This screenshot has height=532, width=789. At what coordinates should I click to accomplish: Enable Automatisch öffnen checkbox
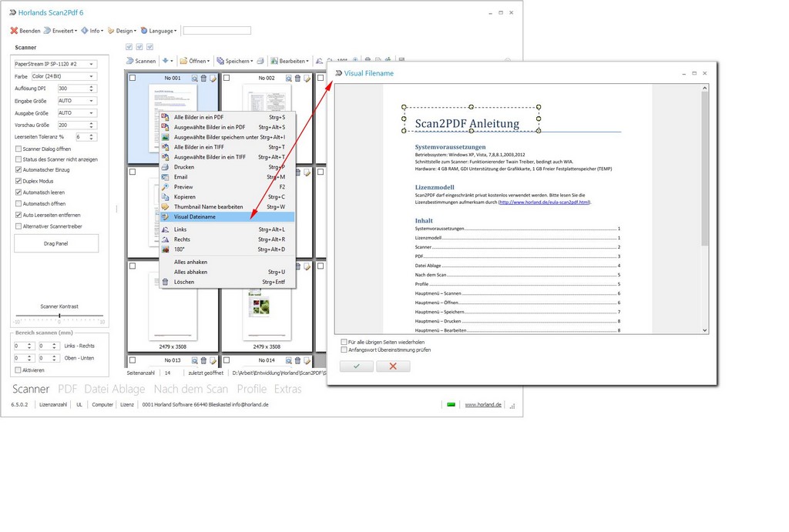tap(18, 204)
